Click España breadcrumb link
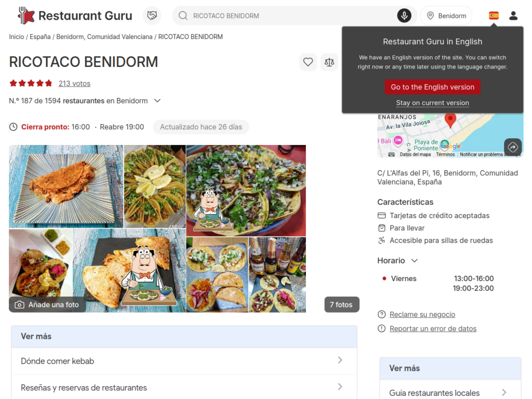532x399 pixels. [40, 37]
